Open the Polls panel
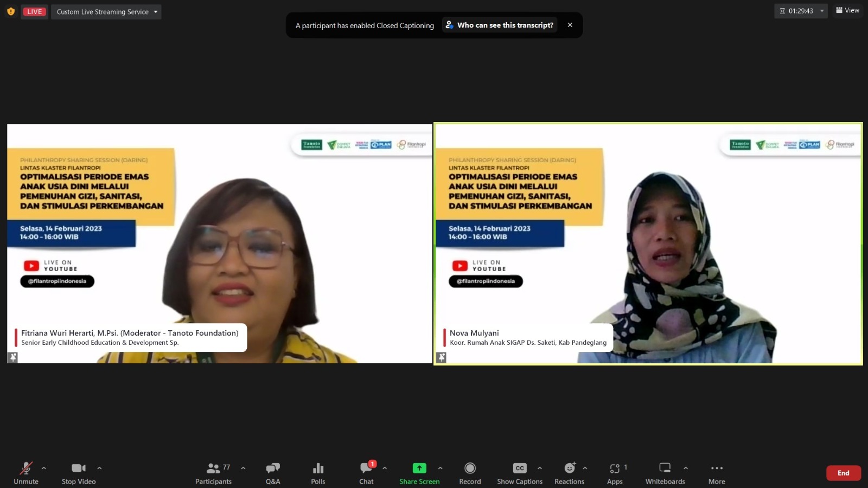The width and height of the screenshot is (868, 488). 318,472
